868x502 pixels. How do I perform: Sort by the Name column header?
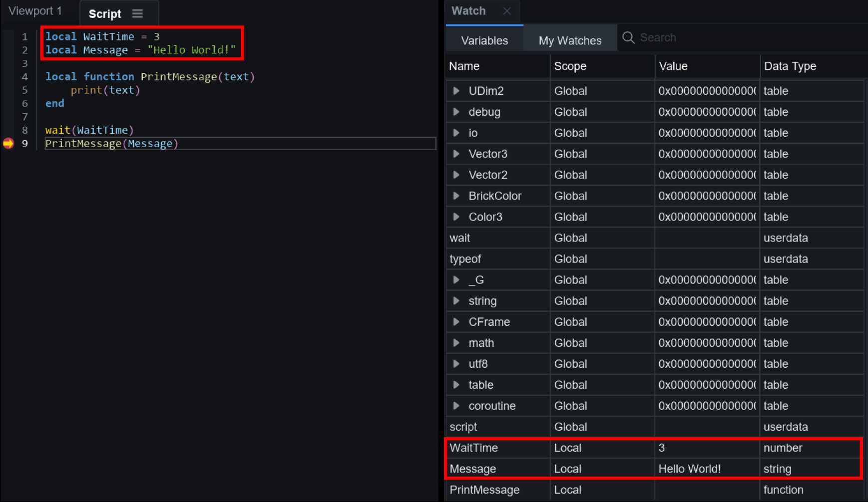tap(464, 66)
